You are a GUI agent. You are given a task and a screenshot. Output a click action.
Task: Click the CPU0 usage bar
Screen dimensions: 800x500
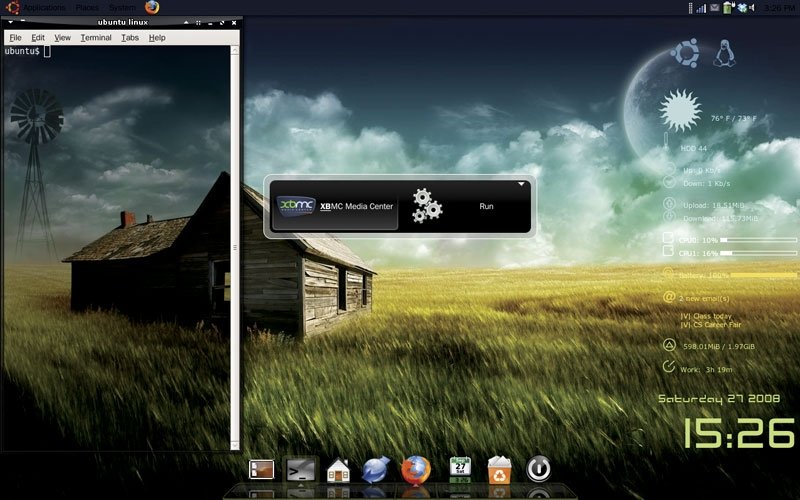pyautogui.click(x=758, y=240)
